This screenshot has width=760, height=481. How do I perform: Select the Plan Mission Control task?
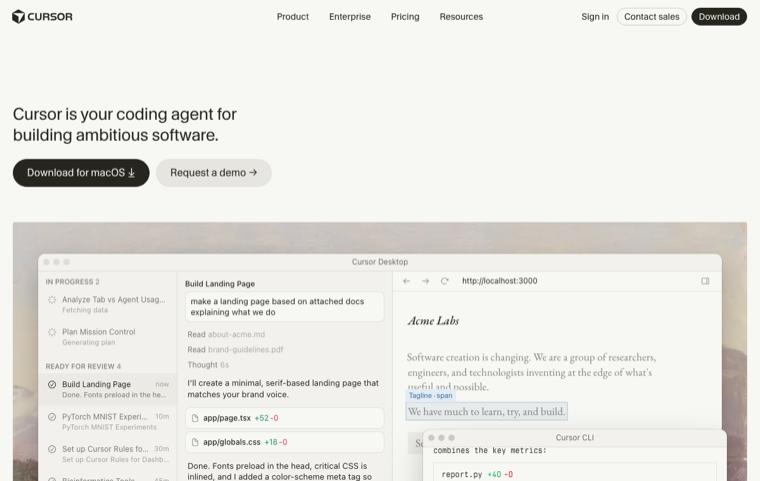(x=108, y=337)
